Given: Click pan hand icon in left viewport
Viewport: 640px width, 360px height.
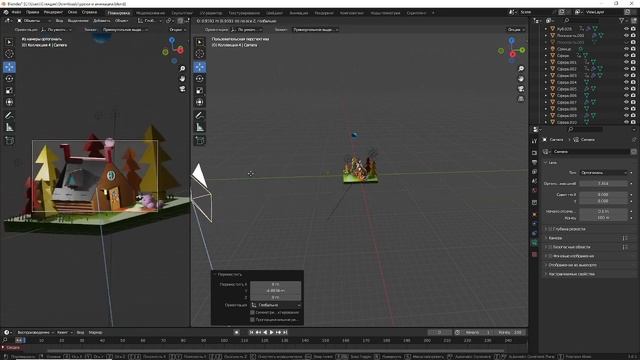Looking at the screenshot, I should (x=182, y=79).
